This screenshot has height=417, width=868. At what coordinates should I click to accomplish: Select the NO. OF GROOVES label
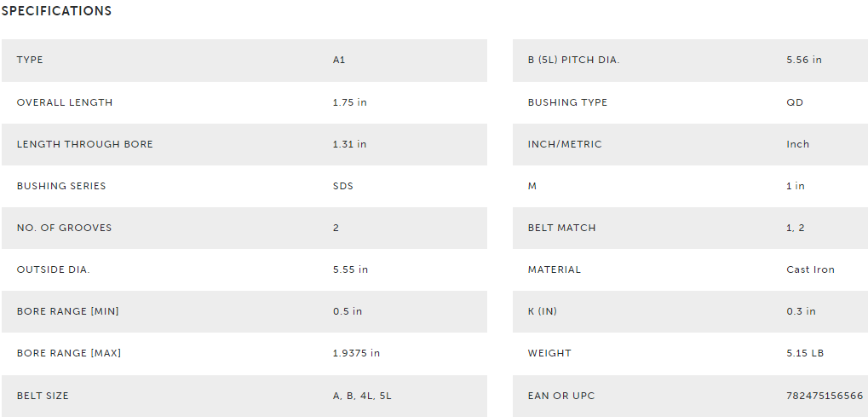[64, 228]
